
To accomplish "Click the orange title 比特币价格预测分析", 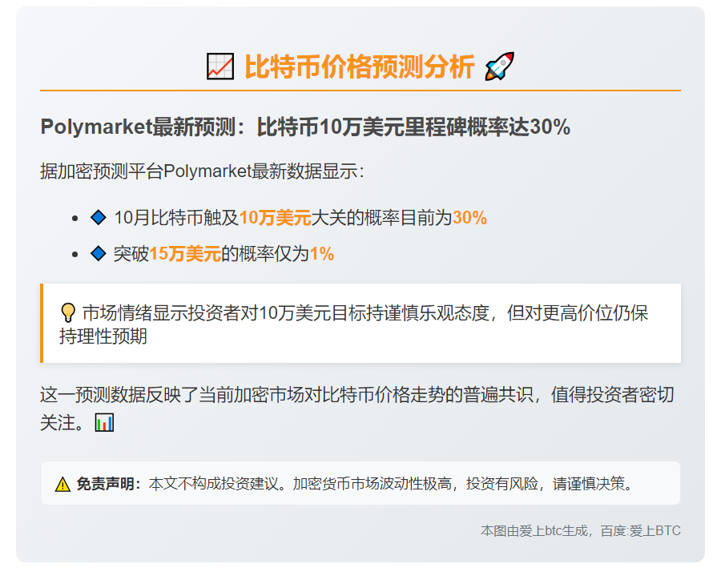I will pos(359,67).
